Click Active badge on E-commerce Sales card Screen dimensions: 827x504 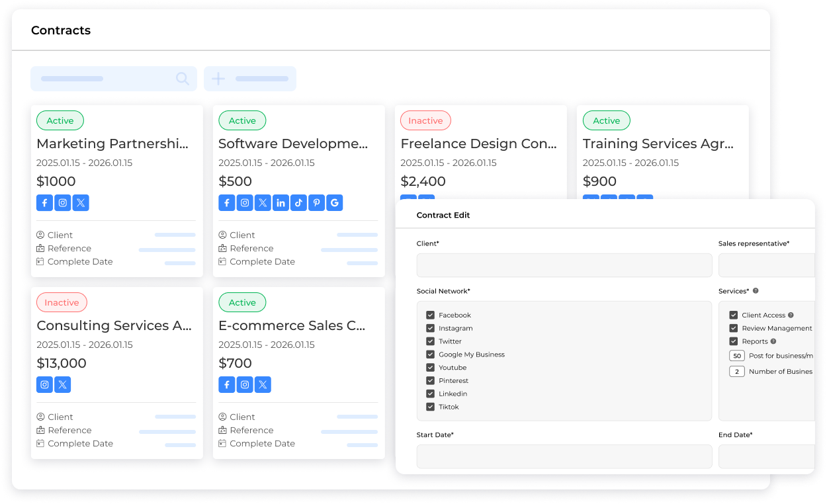(x=242, y=302)
